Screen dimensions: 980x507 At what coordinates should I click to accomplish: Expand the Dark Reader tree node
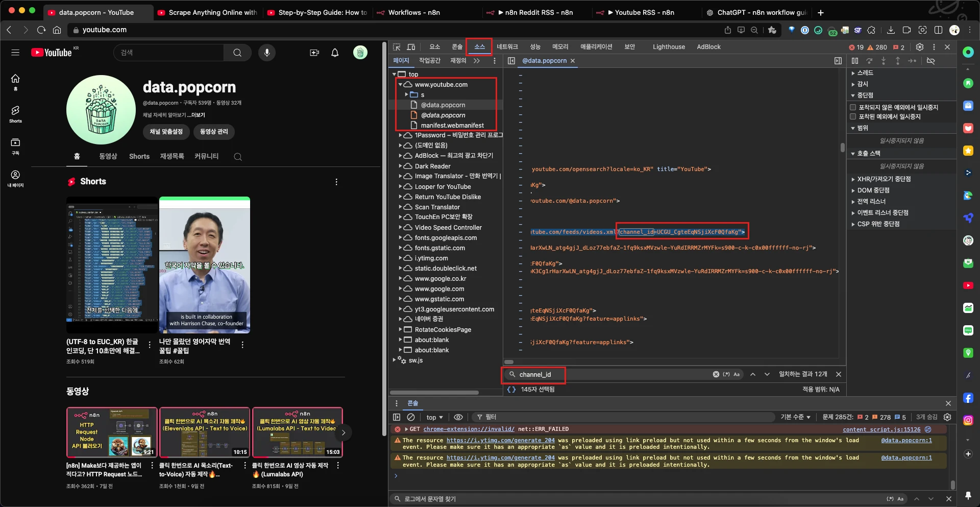point(401,166)
